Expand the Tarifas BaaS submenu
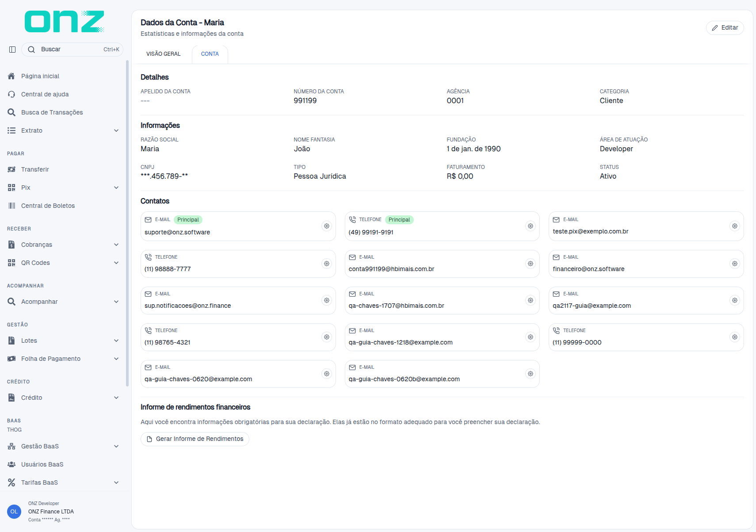The width and height of the screenshot is (756, 532). coord(116,482)
